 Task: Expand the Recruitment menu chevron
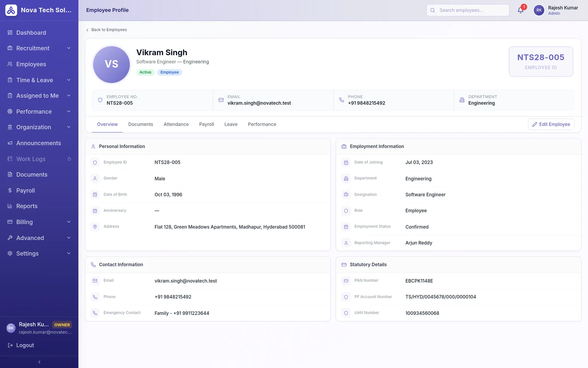69,48
